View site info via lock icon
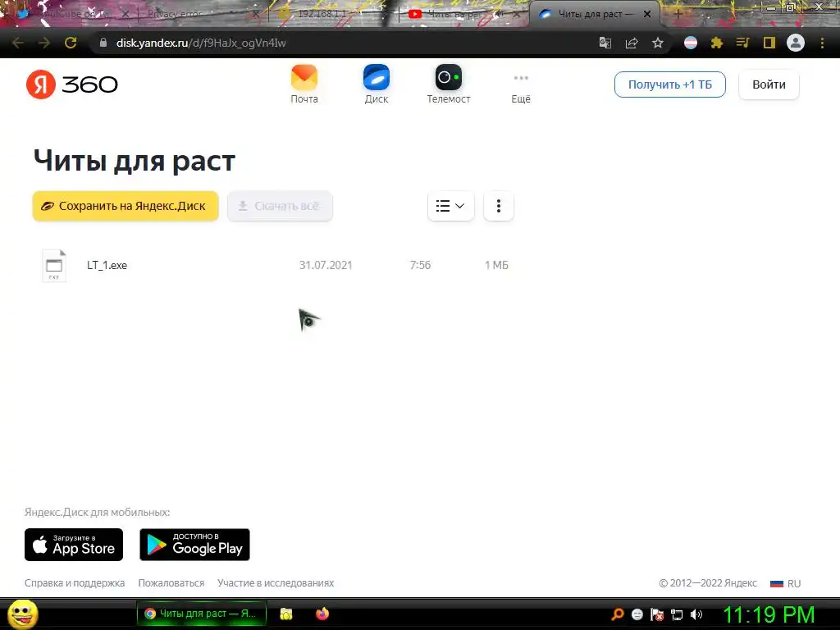The width and height of the screenshot is (840, 630). tap(103, 43)
